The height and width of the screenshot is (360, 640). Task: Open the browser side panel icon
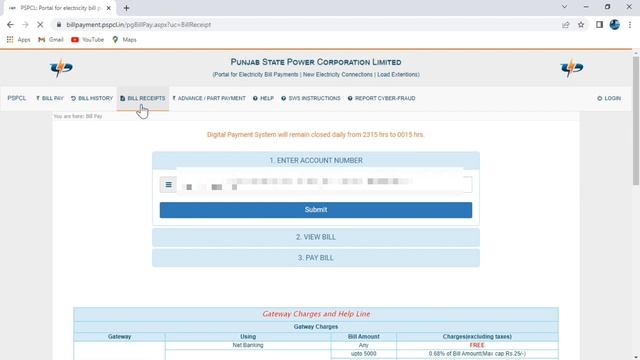(x=599, y=25)
